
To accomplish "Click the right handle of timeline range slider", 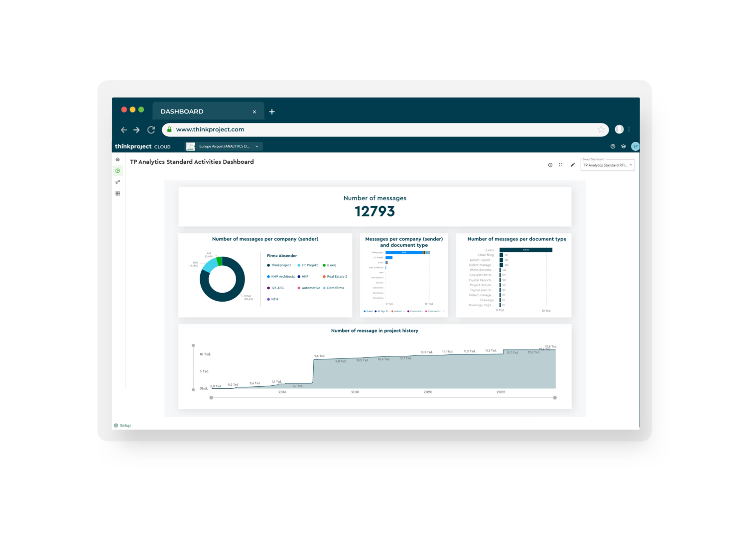I will (555, 398).
